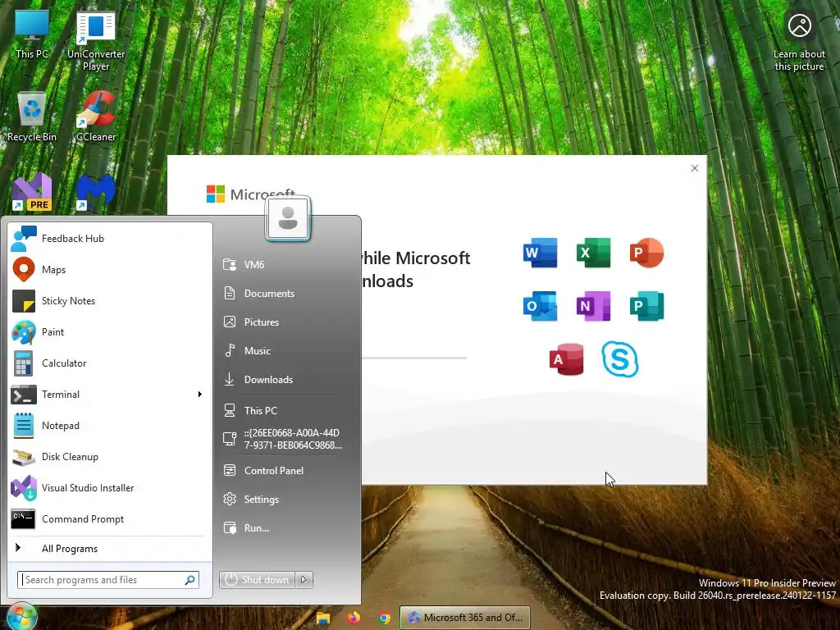Select Visual Studio Preview desktop shortcut

[32, 192]
